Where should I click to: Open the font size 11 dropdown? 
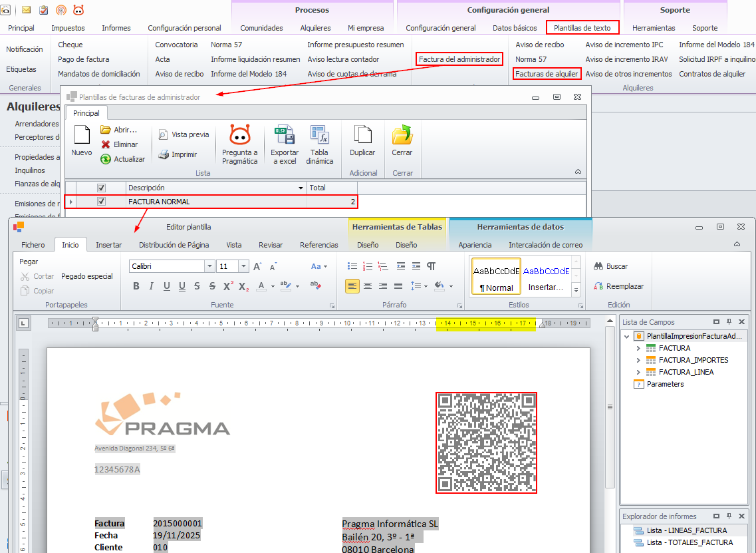(x=243, y=266)
